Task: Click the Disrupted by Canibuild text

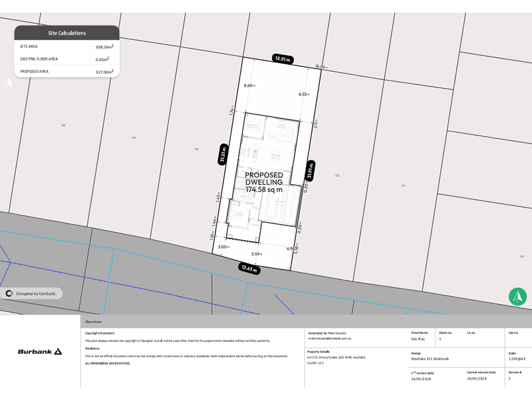Action: (36, 293)
